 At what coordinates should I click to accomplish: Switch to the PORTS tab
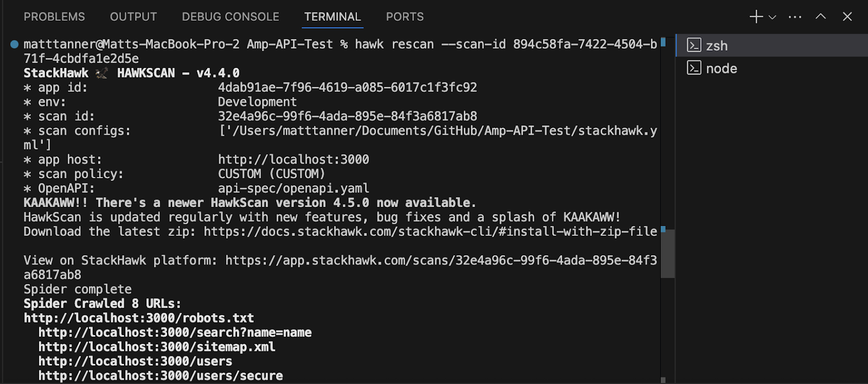tap(405, 17)
